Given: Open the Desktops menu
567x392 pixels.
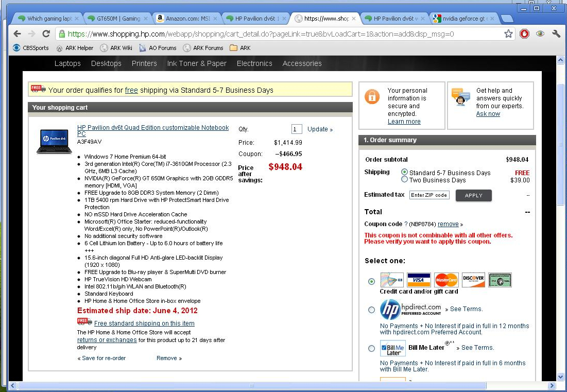Looking at the screenshot, I should click(106, 63).
